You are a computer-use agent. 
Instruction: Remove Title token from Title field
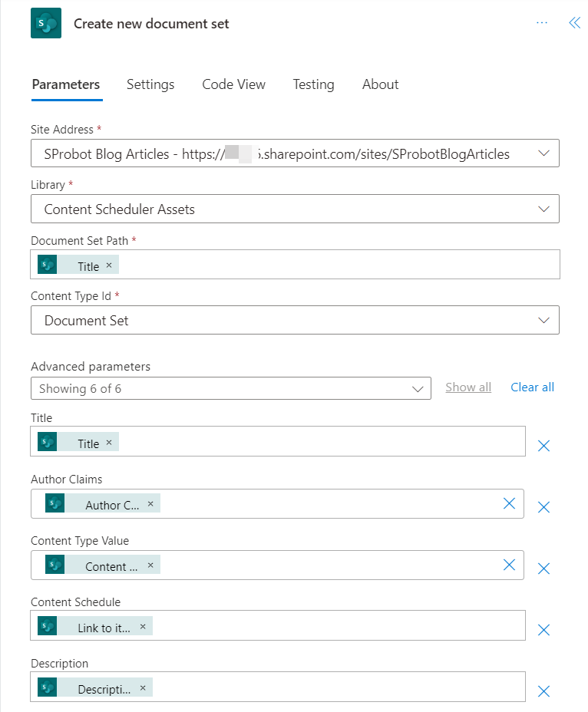pyautogui.click(x=109, y=442)
